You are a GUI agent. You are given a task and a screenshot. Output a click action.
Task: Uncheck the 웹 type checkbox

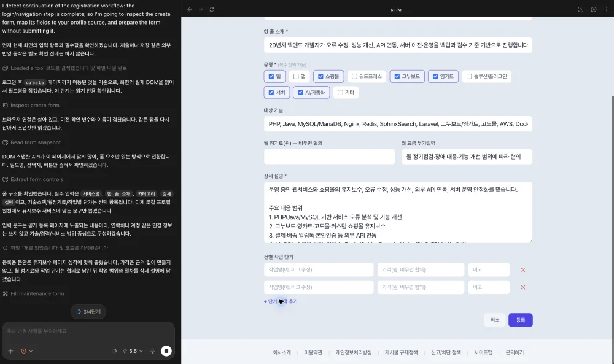[271, 76]
